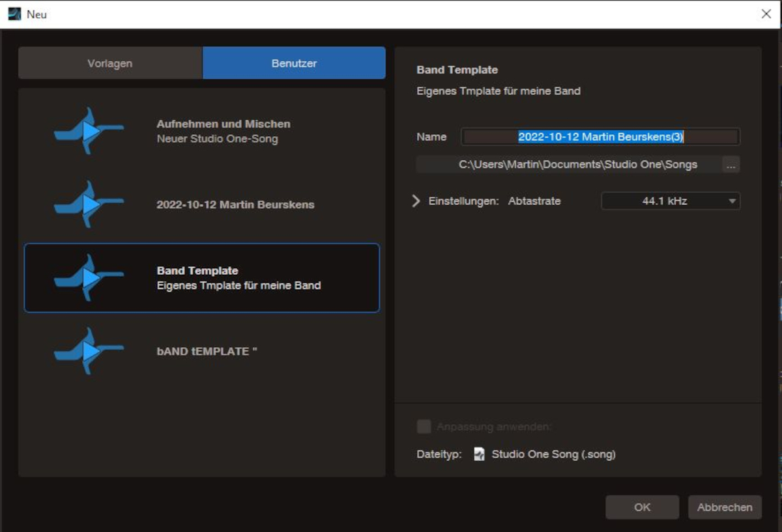Open the Abtastrate 44.1 kHz dropdown
The width and height of the screenshot is (782, 532).
pyautogui.click(x=671, y=201)
